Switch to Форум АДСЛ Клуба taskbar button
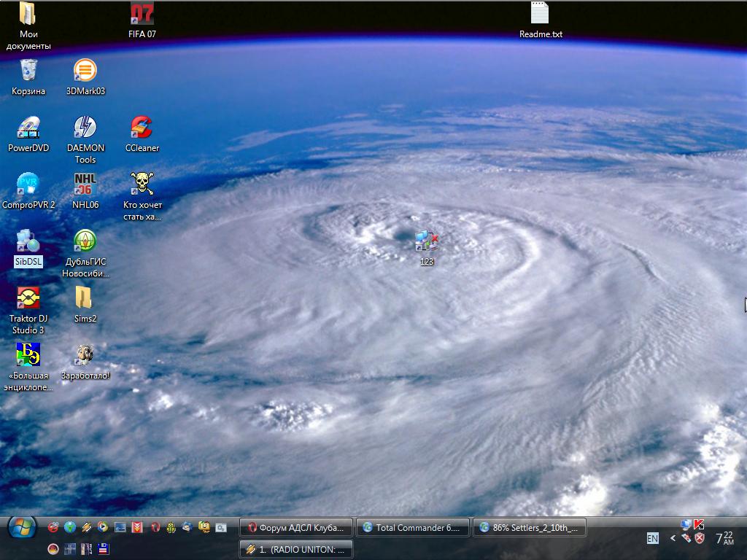This screenshot has width=747, height=560. pyautogui.click(x=297, y=528)
